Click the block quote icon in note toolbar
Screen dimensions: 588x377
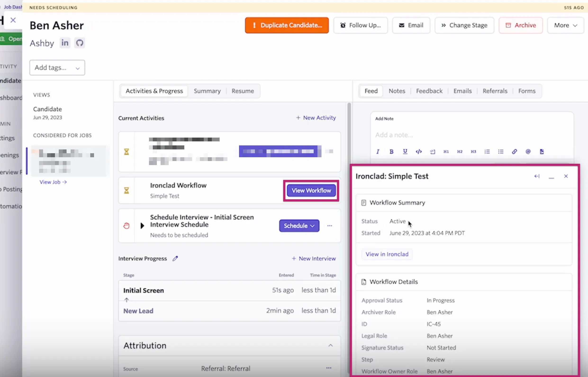433,152
